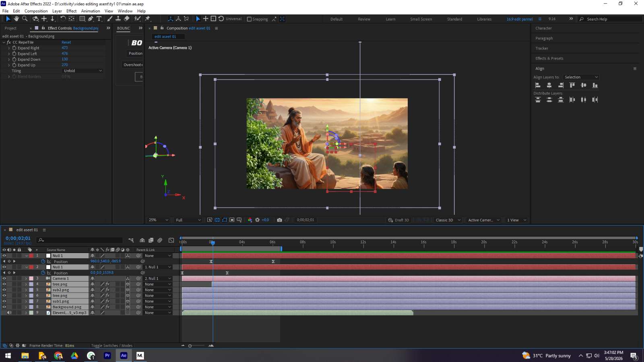This screenshot has width=644, height=362.
Task: Enable the Snapping checkbox
Action: [249, 19]
